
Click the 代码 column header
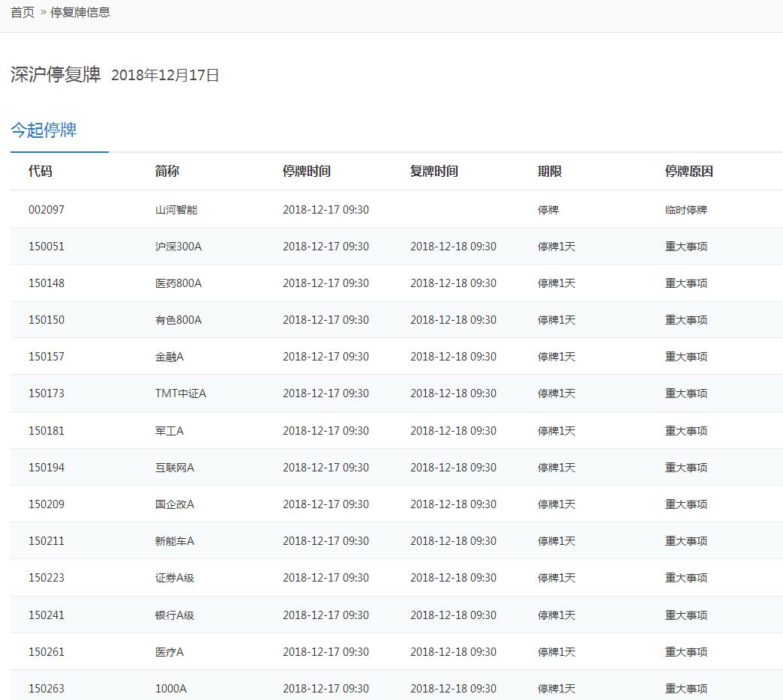tap(40, 171)
